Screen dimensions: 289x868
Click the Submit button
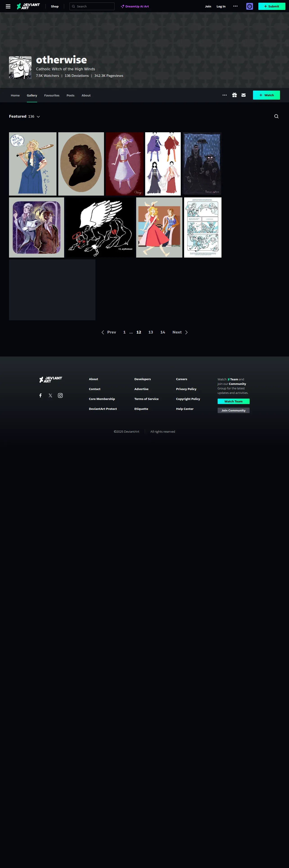coord(271,6)
